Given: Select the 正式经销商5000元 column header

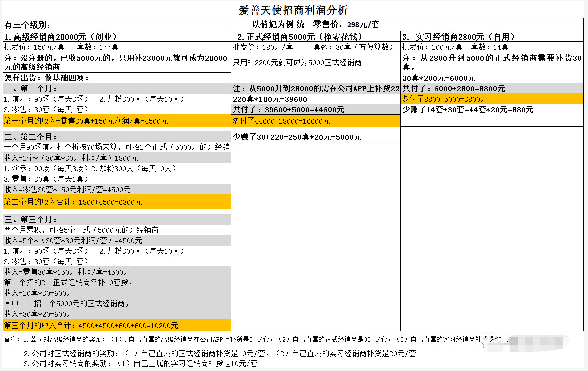Looking at the screenshot, I should point(299,37).
